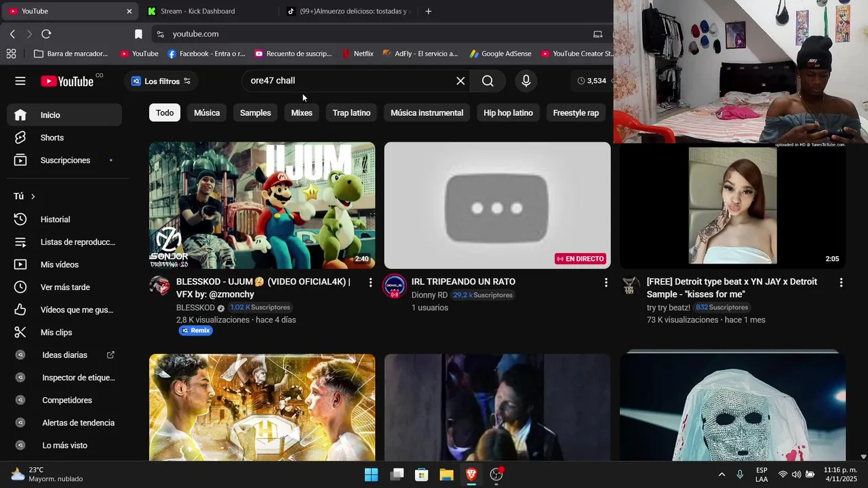Open File Explorer from the taskbar
This screenshot has width=868, height=488.
coord(446,474)
